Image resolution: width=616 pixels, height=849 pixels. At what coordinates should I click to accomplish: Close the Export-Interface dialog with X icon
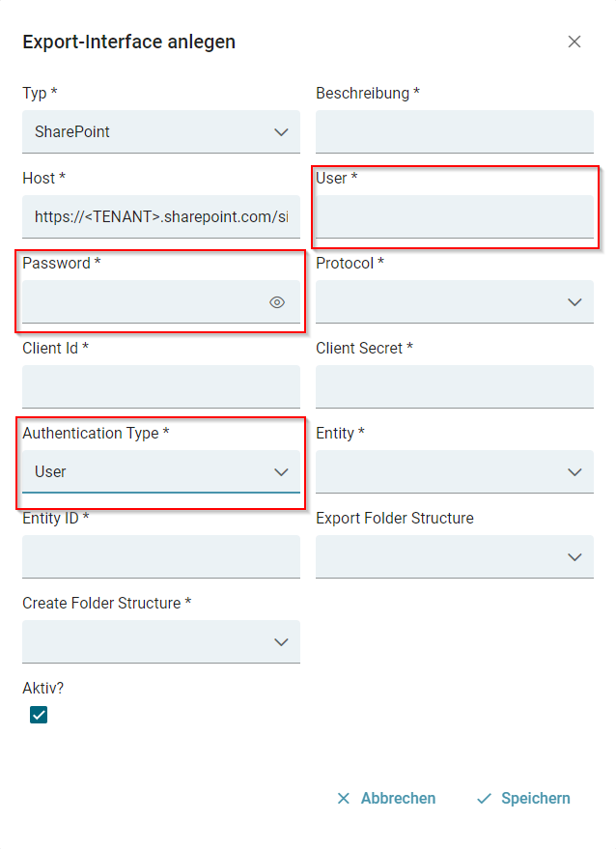(574, 42)
